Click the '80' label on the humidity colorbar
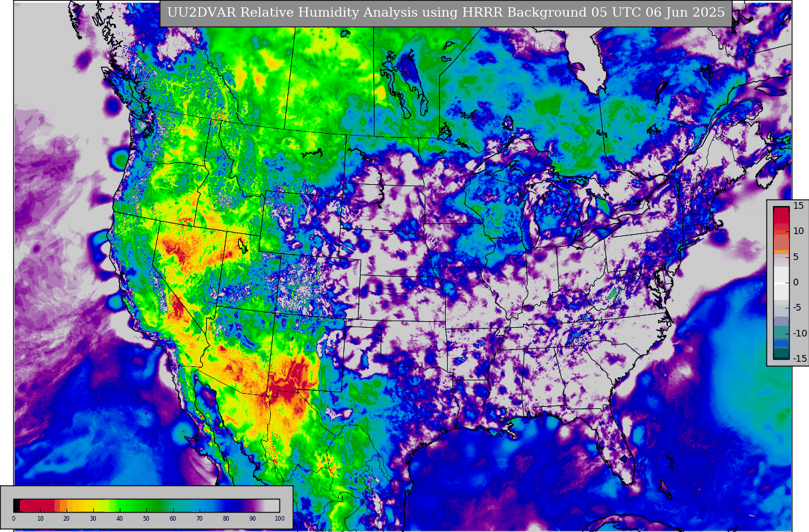The image size is (809, 532). 226,519
